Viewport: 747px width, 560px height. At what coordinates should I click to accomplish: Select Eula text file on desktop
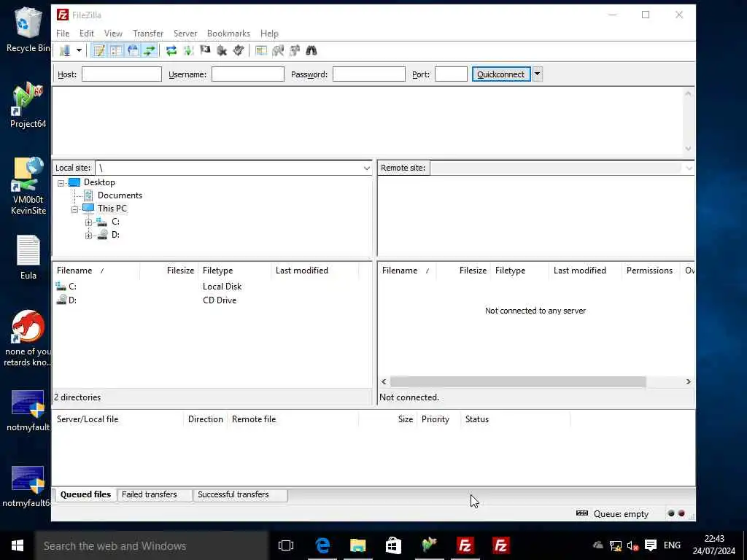coord(28,257)
